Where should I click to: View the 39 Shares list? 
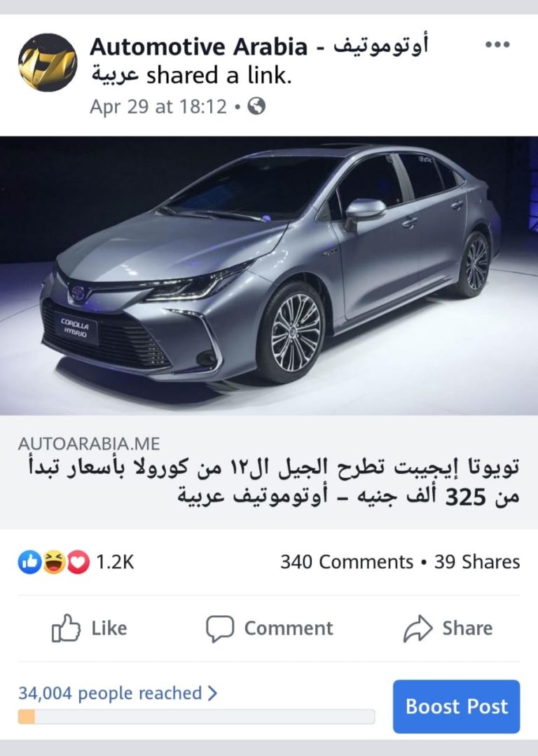tap(477, 562)
